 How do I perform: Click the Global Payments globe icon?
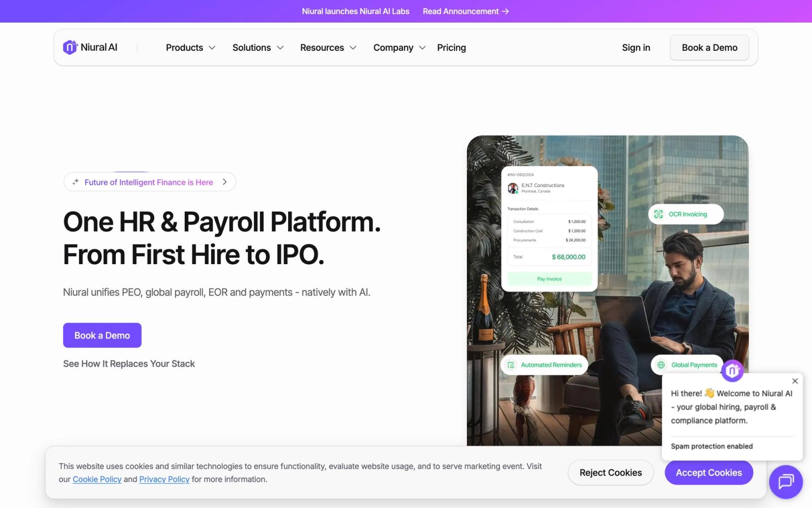661,365
